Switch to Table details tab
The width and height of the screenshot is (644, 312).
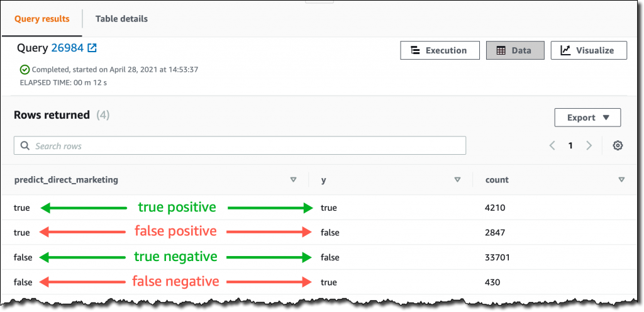121,19
